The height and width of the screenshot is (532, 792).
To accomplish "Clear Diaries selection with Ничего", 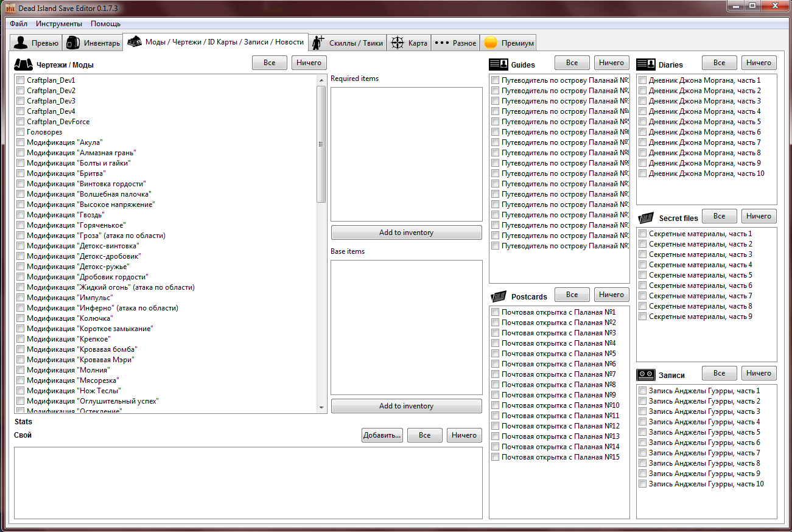I will [759, 63].
